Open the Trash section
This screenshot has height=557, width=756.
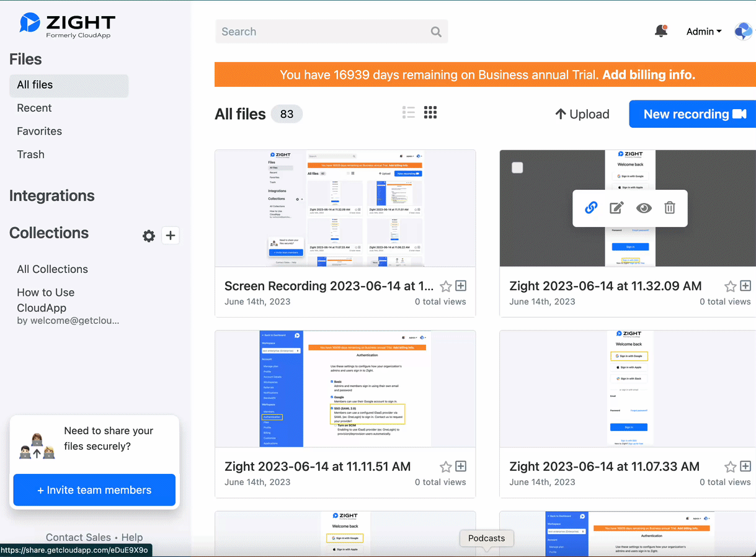(x=30, y=154)
